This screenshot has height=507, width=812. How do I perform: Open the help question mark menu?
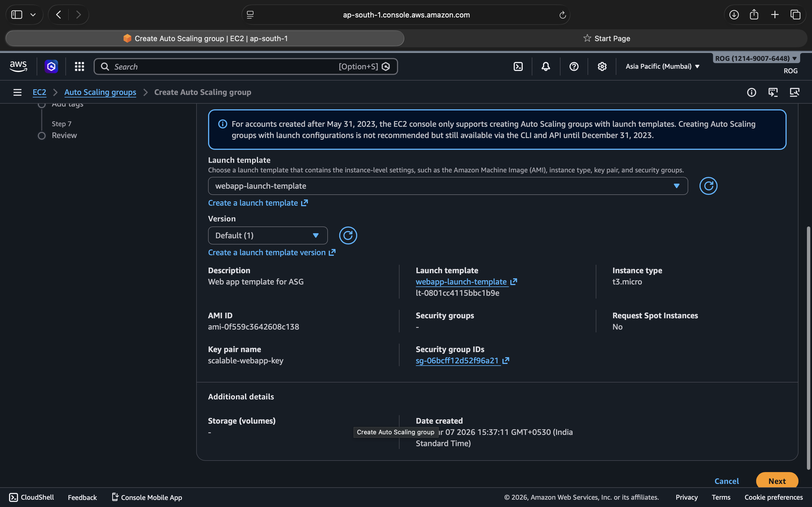[x=574, y=66]
